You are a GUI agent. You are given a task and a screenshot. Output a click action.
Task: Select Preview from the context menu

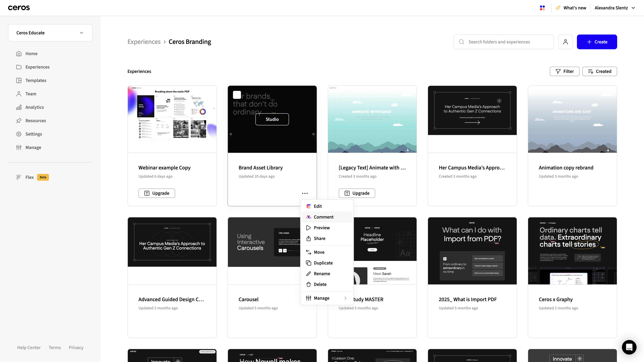(x=327, y=228)
